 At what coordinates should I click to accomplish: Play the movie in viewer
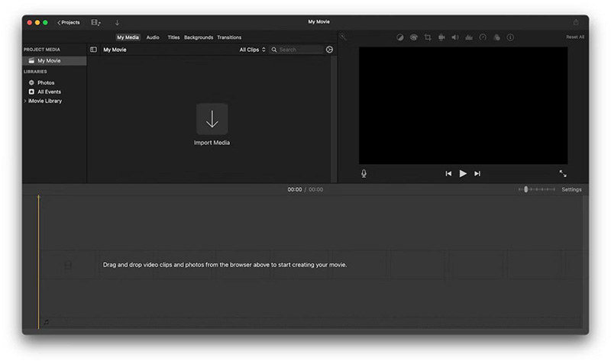point(463,174)
